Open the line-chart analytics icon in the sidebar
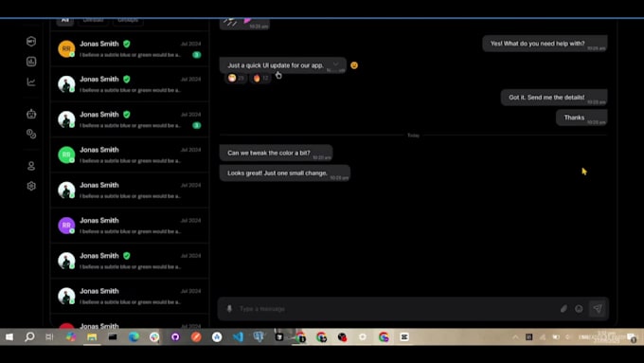This screenshot has width=644, height=363. [31, 82]
